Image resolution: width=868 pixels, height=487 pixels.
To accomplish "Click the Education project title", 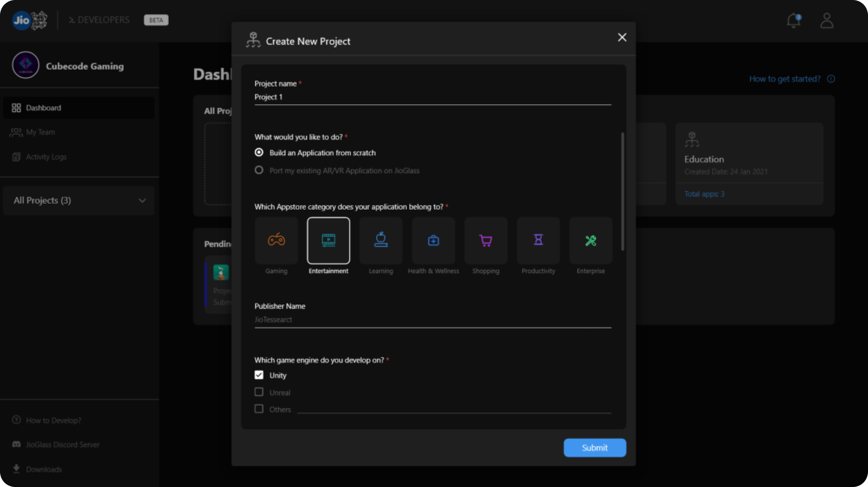I will [x=704, y=160].
